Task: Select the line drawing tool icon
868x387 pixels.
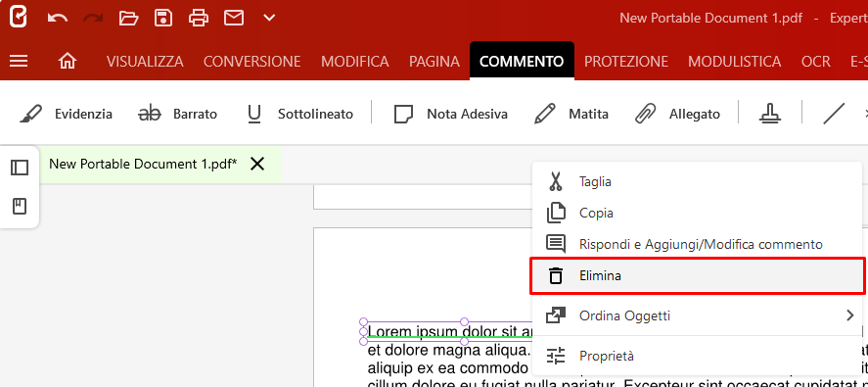Action: [834, 115]
